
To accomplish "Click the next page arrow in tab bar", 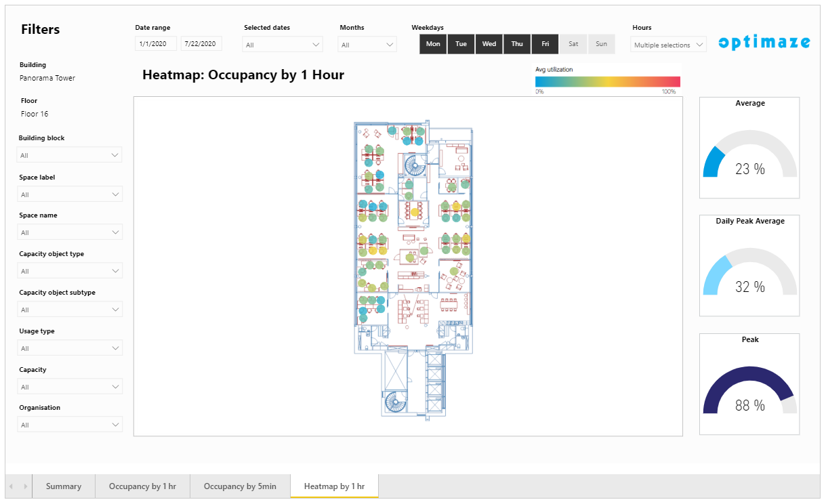I will pyautogui.click(x=26, y=486).
